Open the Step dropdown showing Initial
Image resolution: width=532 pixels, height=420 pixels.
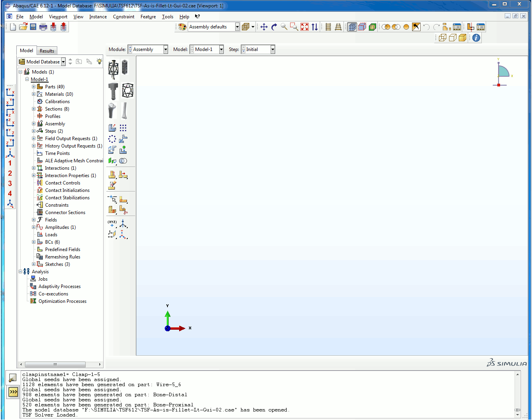(x=258, y=49)
